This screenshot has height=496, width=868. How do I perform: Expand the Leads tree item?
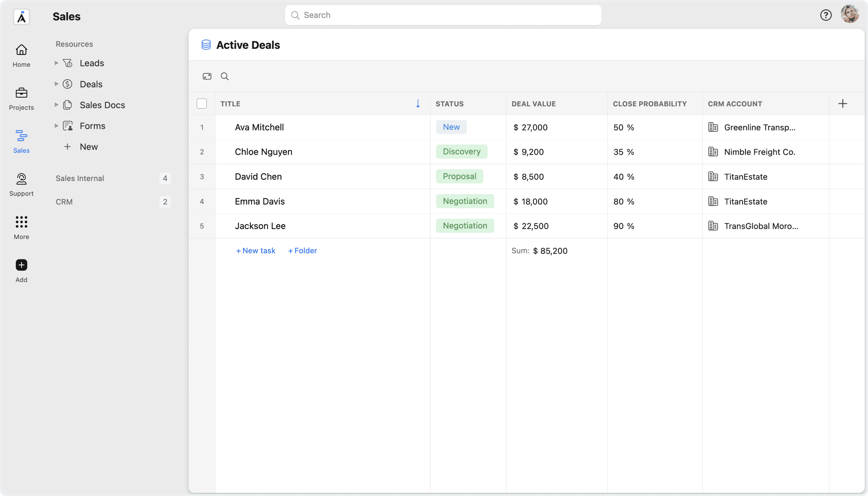click(56, 63)
